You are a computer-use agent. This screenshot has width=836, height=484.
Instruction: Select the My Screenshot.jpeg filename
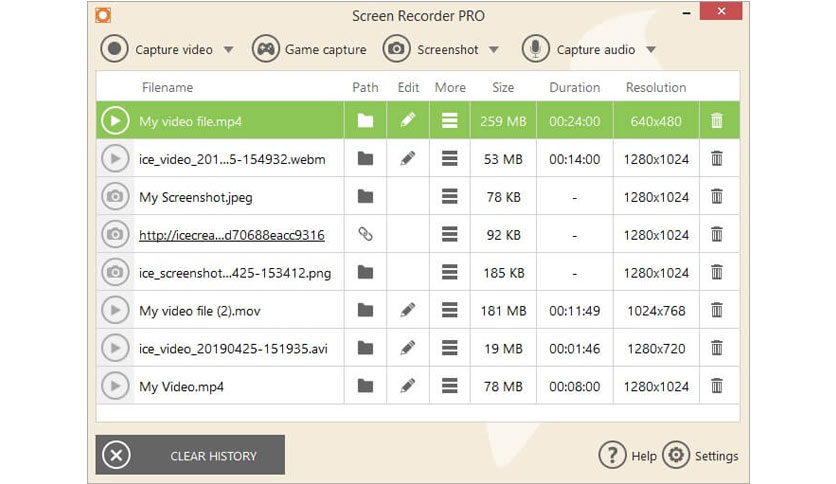coord(196,197)
